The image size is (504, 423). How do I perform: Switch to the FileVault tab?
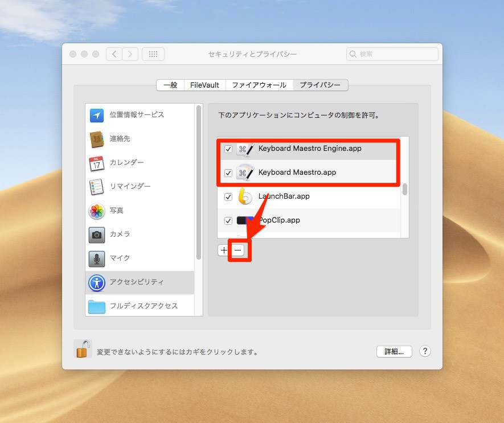pos(205,85)
